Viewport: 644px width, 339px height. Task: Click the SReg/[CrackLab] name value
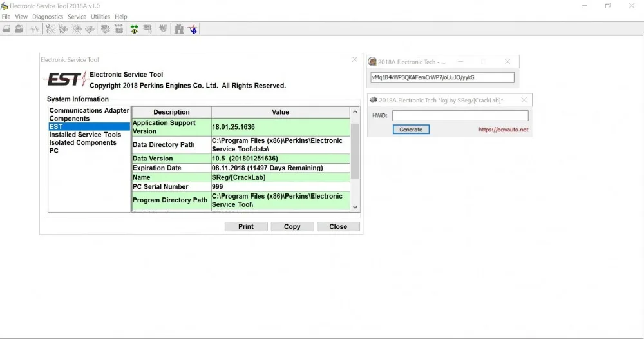pos(239,177)
